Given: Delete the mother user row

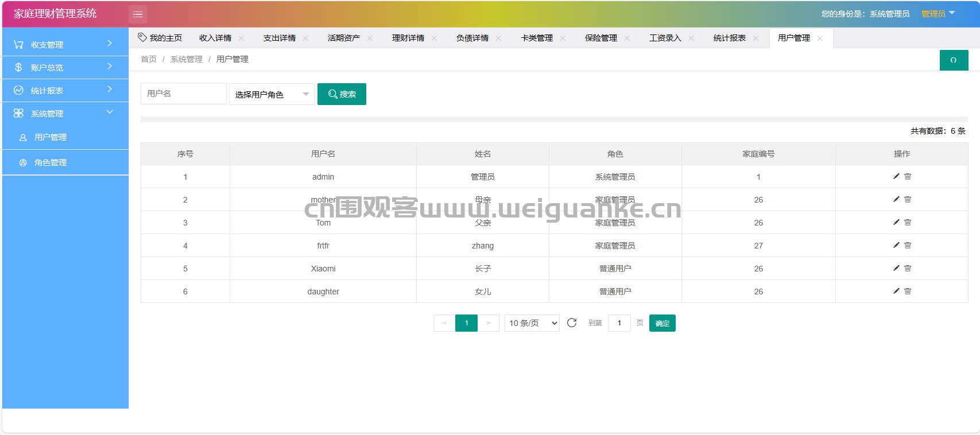Looking at the screenshot, I should click(908, 199).
